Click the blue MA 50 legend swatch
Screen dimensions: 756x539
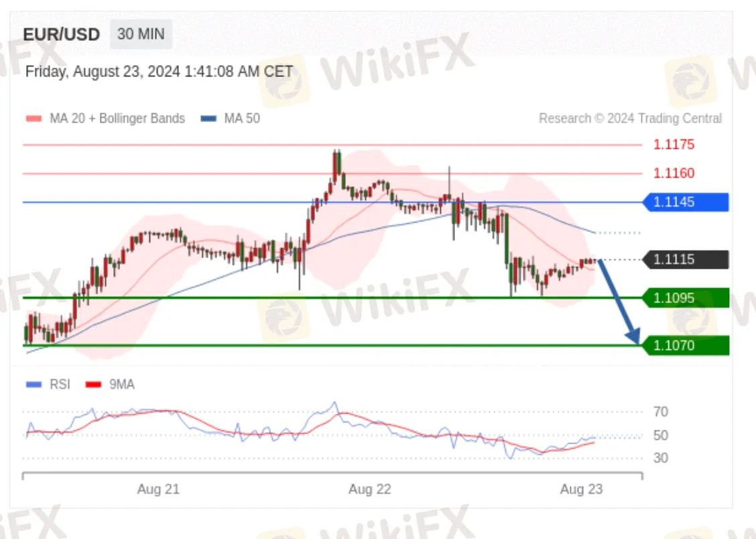click(208, 119)
